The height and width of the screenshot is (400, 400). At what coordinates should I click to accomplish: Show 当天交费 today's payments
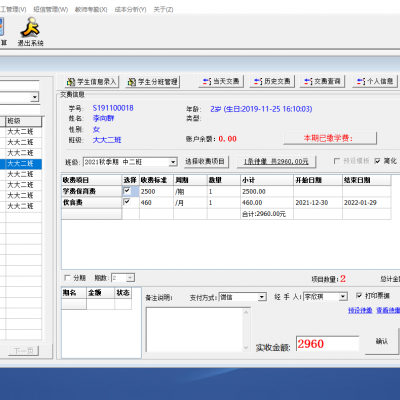[x=221, y=81]
